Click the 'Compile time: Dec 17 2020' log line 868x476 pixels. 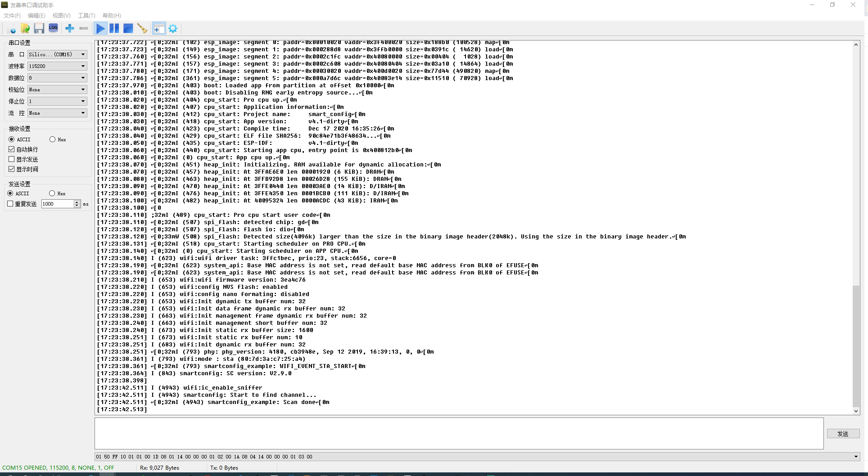(x=246, y=129)
